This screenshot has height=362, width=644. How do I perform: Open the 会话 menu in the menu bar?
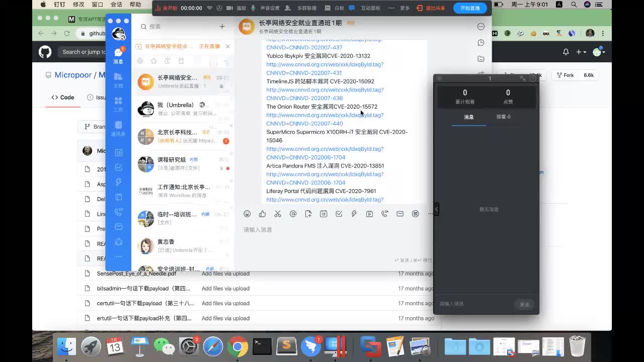[116, 4]
